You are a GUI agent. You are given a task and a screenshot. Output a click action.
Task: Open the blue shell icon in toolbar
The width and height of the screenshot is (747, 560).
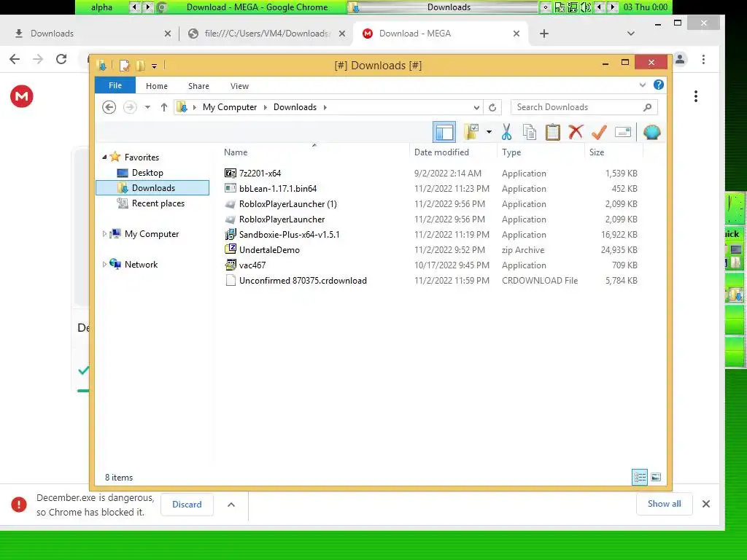pyautogui.click(x=651, y=132)
